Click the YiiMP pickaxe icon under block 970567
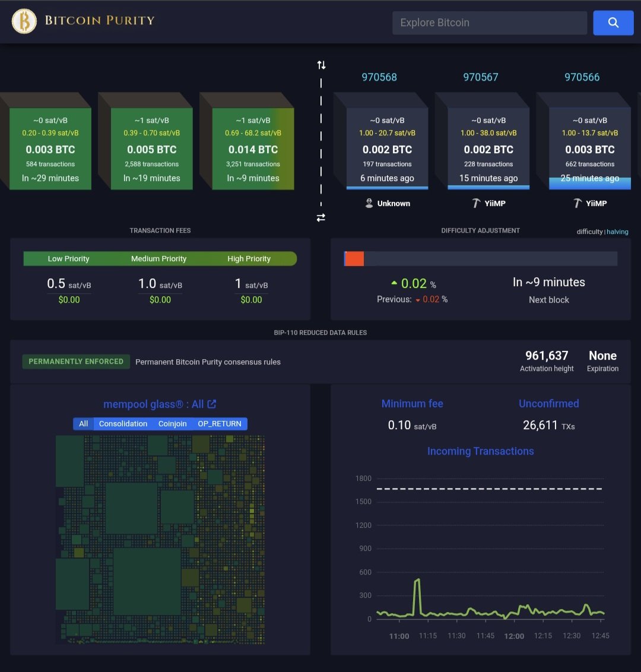The image size is (641, 672). coord(475,203)
